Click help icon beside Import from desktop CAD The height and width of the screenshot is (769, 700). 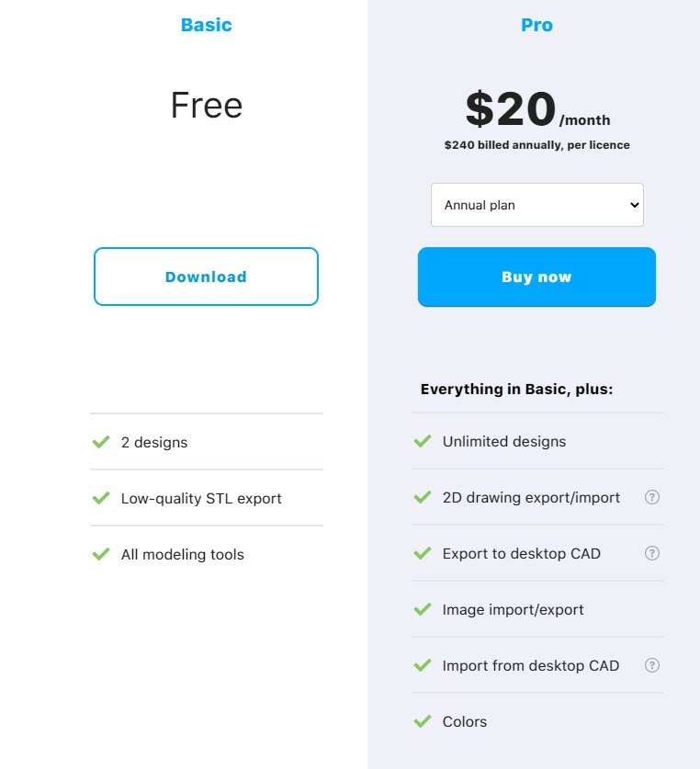click(652, 665)
